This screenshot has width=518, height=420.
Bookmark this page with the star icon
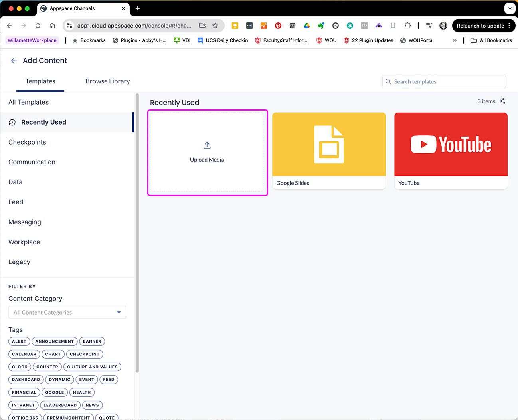pyautogui.click(x=215, y=26)
